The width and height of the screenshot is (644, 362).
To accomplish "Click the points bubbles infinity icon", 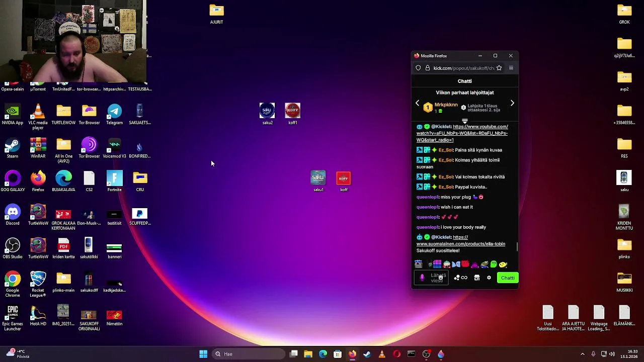I will (460, 278).
